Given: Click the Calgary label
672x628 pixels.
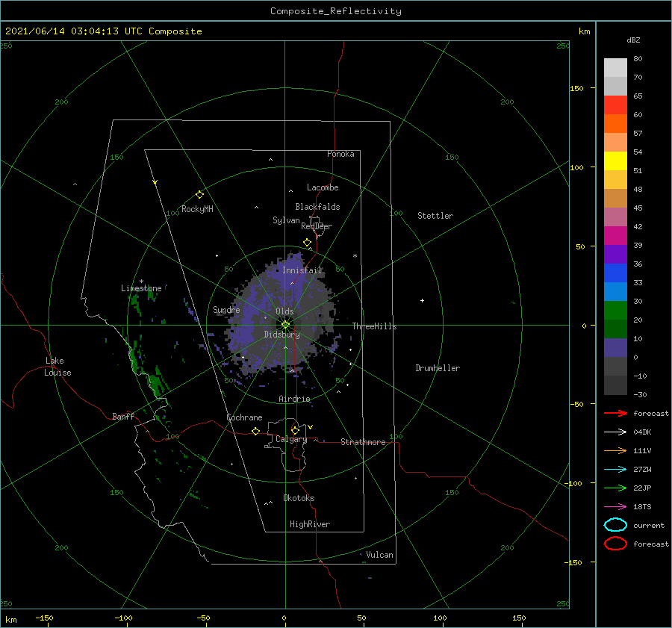Looking at the screenshot, I should pyautogui.click(x=291, y=439).
